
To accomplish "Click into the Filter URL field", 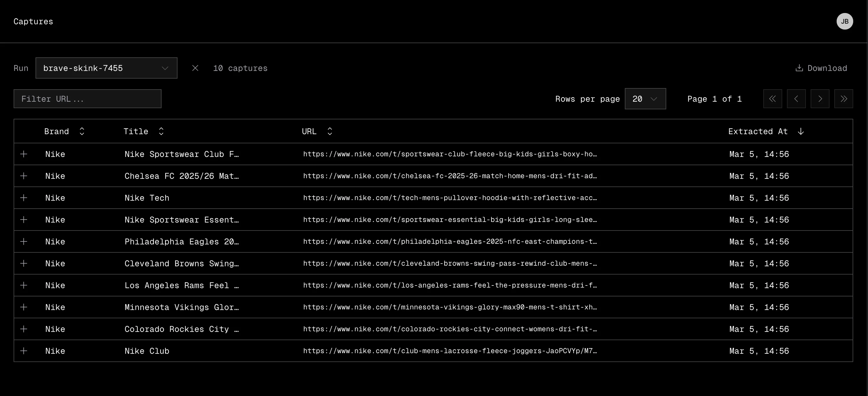I will click(87, 99).
